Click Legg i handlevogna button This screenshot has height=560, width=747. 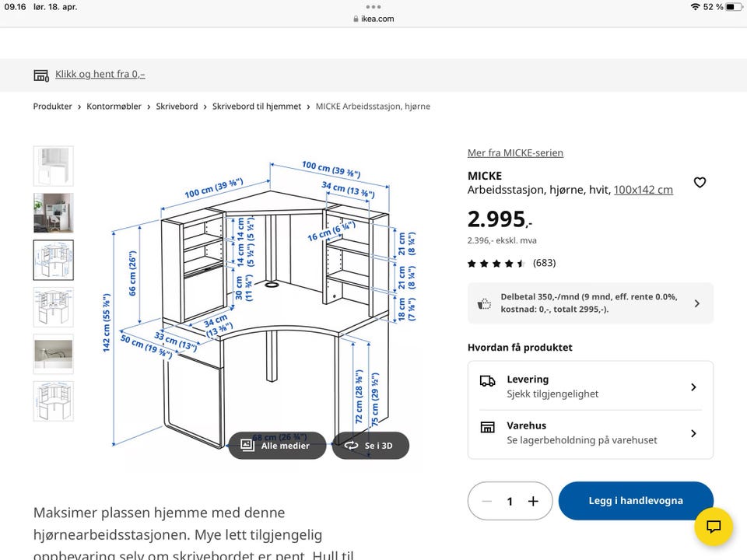tap(636, 500)
